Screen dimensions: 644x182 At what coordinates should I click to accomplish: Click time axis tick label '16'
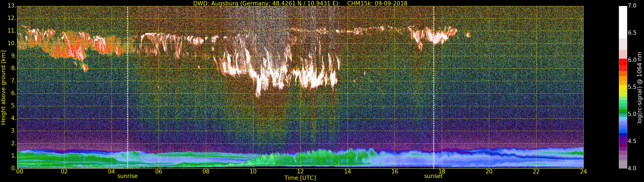click(x=395, y=172)
